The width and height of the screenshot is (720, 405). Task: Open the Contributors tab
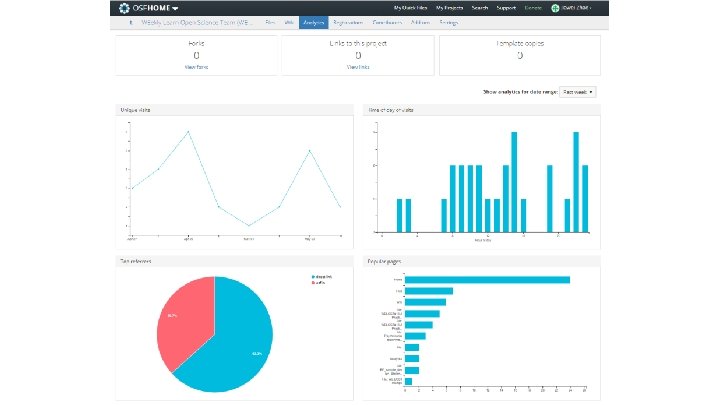pyautogui.click(x=387, y=22)
